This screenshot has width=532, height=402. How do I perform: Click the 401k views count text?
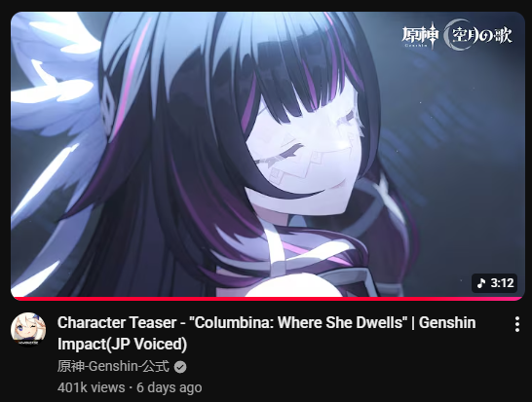click(91, 387)
